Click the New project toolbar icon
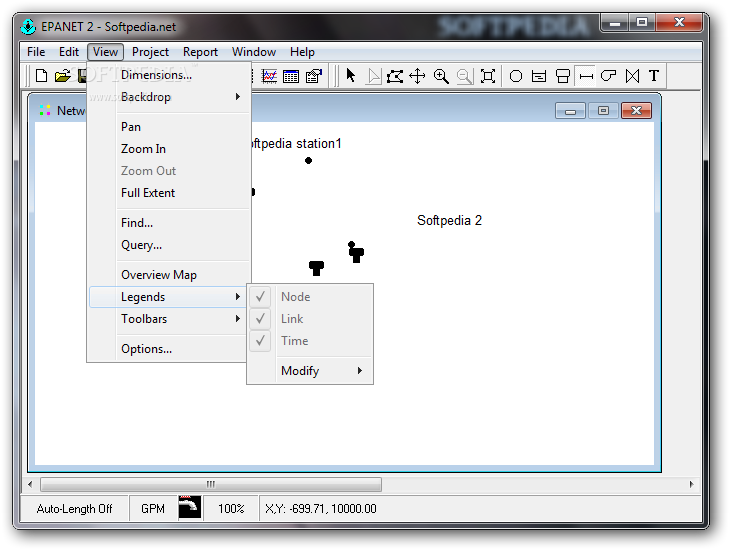The image size is (730, 550). click(x=41, y=76)
